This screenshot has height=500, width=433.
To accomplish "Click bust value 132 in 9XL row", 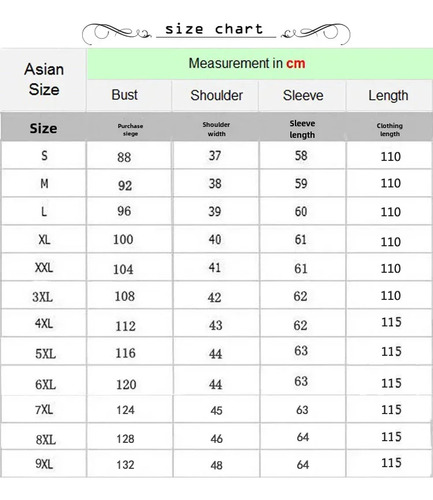I will click(125, 465).
